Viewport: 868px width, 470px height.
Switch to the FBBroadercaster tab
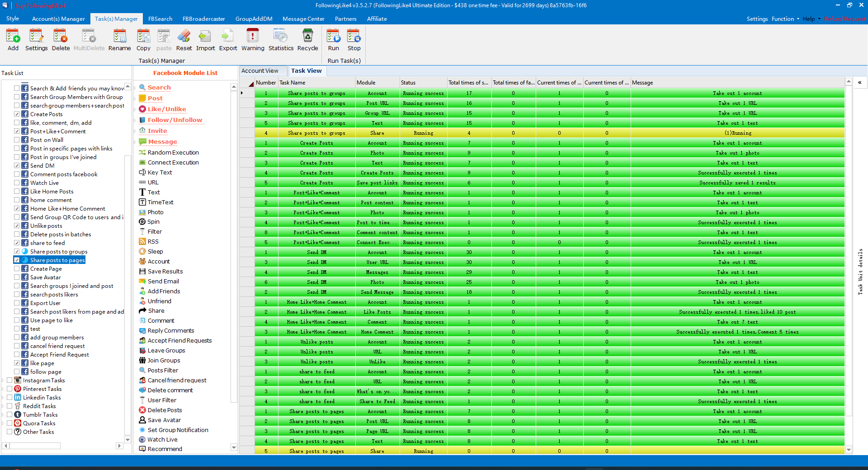click(203, 19)
